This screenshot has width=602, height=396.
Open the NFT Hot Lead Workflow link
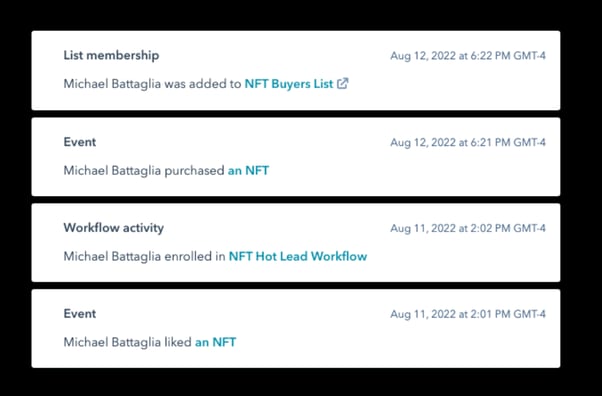298,256
